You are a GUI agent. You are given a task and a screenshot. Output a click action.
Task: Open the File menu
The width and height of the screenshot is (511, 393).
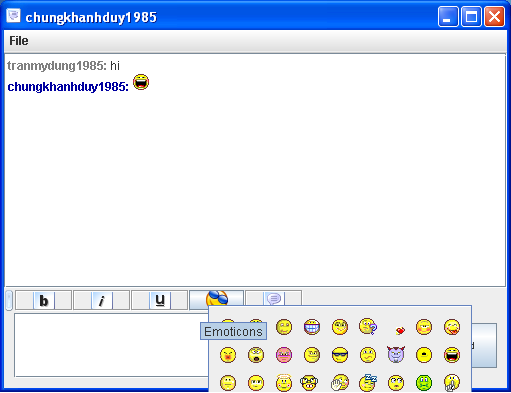[x=19, y=41]
